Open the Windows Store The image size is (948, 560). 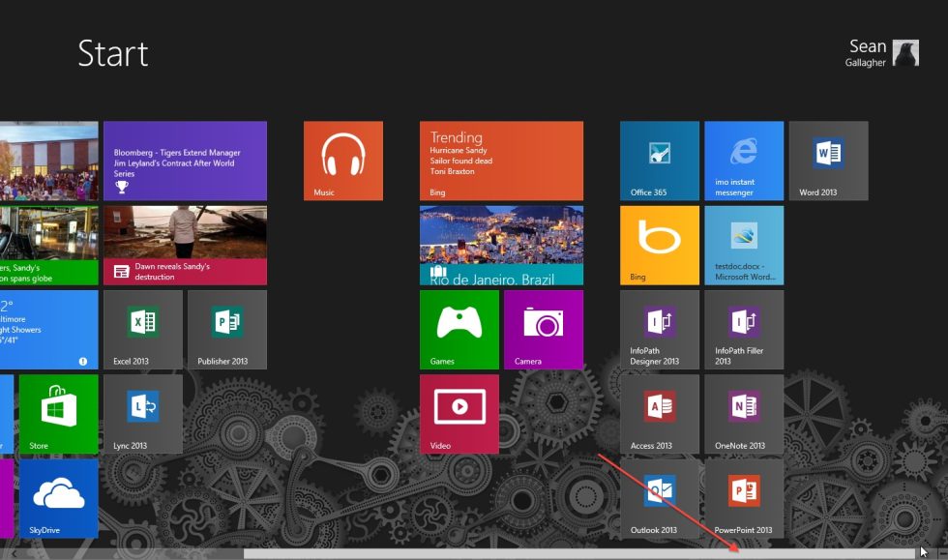pos(57,413)
